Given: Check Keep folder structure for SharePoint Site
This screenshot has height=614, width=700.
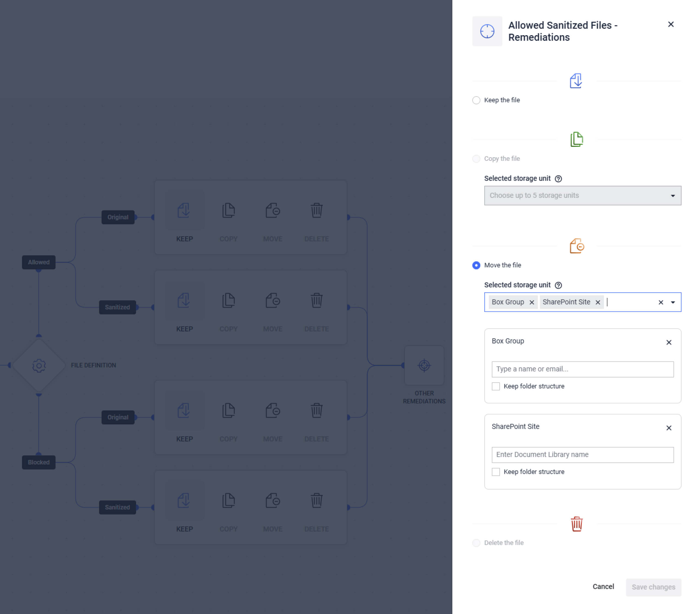Looking at the screenshot, I should pyautogui.click(x=496, y=472).
